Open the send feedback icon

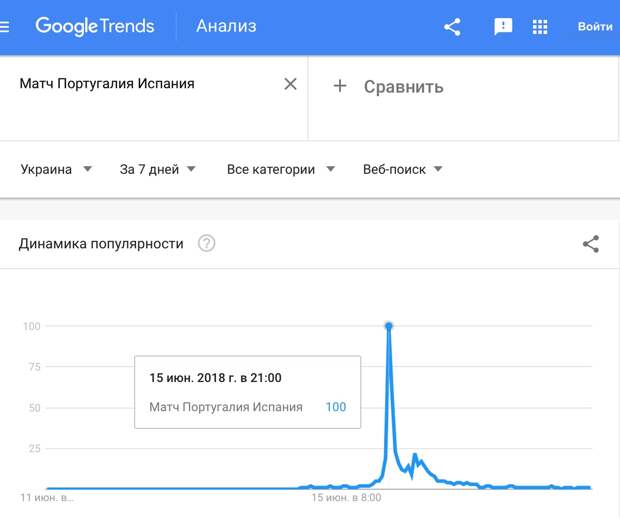tap(503, 27)
